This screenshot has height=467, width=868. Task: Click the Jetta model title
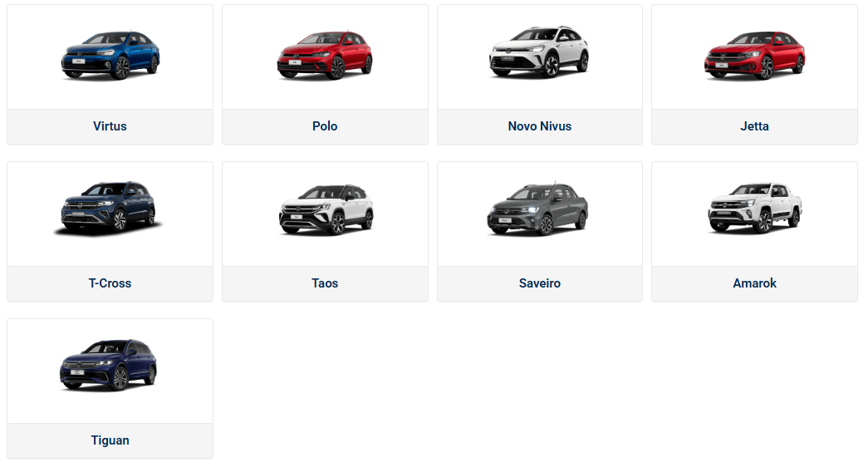[754, 126]
